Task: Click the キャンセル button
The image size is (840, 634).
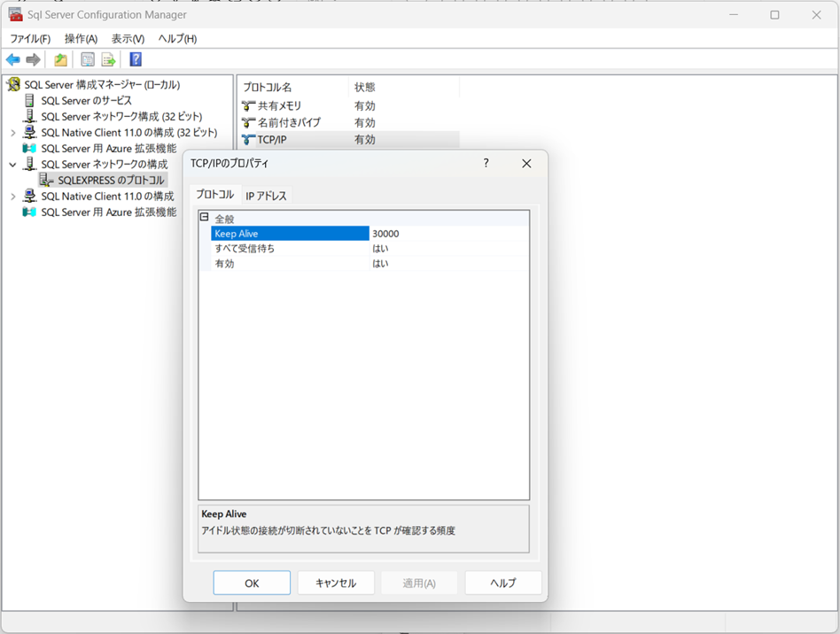Action: [336, 583]
